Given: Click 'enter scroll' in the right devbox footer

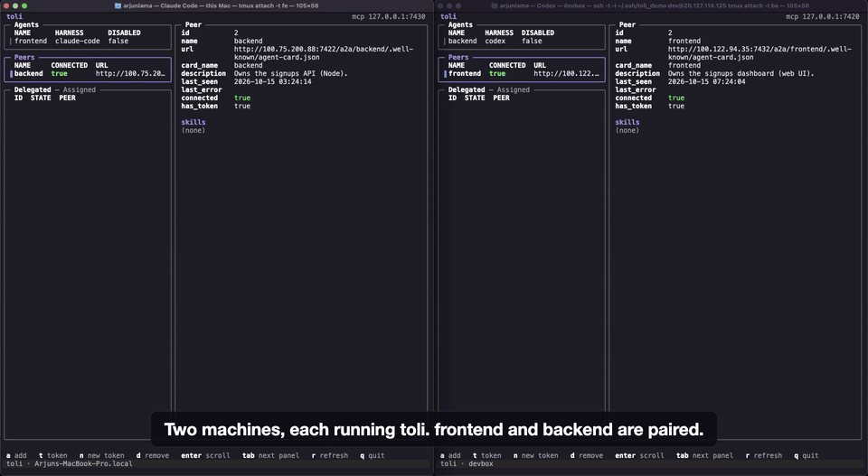Looking at the screenshot, I should coord(639,455).
